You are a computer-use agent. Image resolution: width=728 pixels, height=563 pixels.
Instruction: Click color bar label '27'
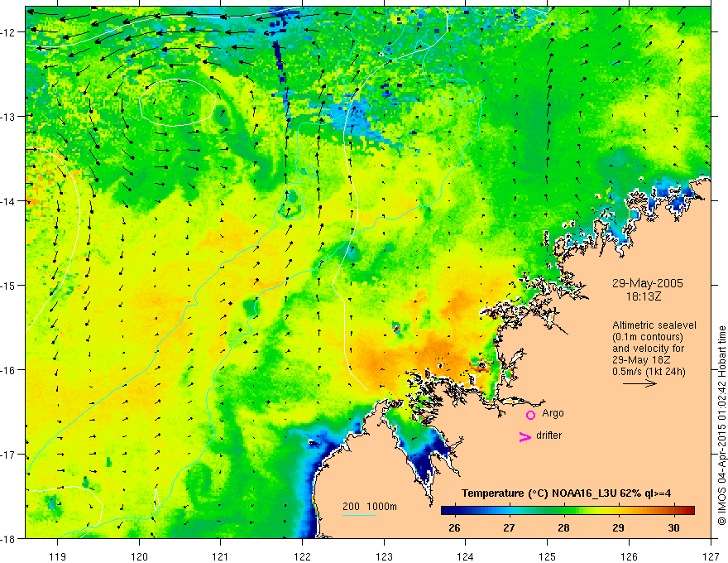pyautogui.click(x=509, y=527)
